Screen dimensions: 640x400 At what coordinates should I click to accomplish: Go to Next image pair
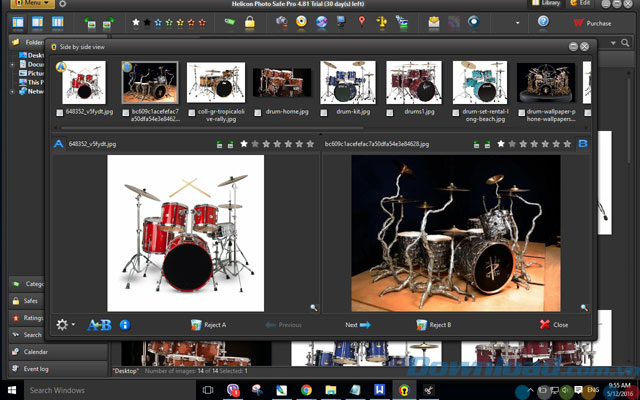(x=358, y=325)
